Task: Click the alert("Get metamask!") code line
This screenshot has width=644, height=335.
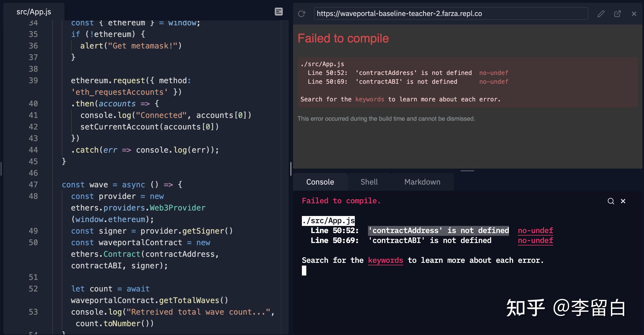Action: pyautogui.click(x=131, y=46)
